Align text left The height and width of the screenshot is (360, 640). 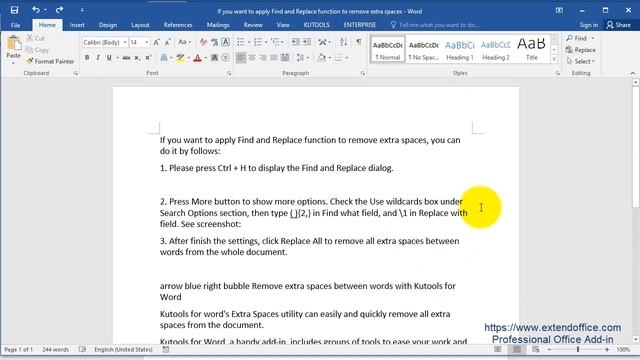(x=241, y=58)
